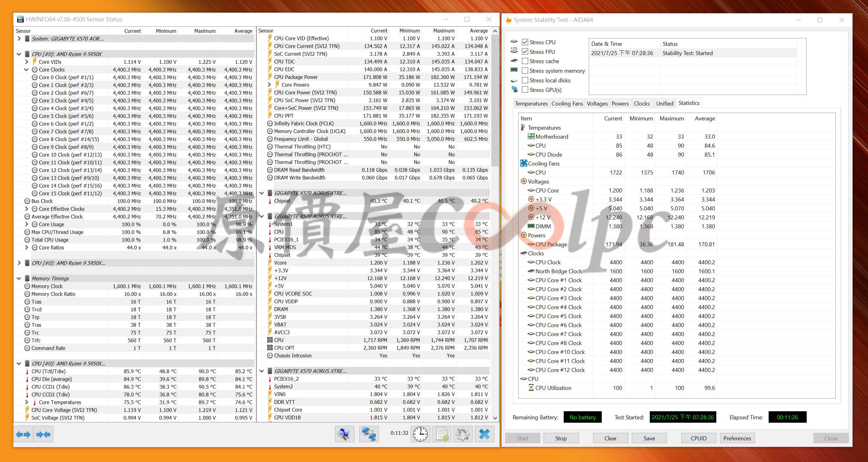Click the Cooling Fans fan icon in AIDA64
This screenshot has height=462, width=868.
[x=523, y=163]
